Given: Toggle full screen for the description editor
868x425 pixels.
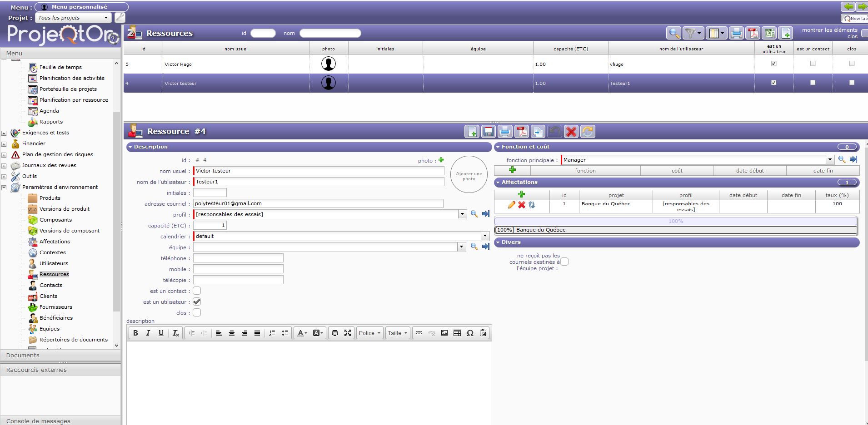Looking at the screenshot, I should tap(348, 333).
